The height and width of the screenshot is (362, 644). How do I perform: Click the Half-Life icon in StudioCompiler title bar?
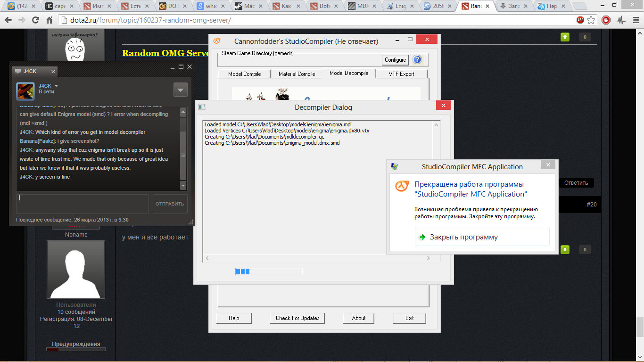[x=217, y=41]
